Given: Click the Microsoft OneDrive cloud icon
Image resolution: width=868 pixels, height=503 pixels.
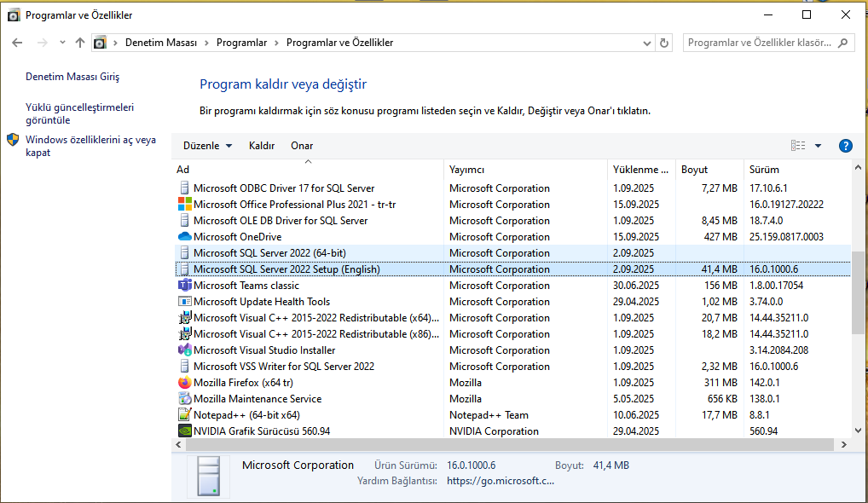Looking at the screenshot, I should pos(185,237).
